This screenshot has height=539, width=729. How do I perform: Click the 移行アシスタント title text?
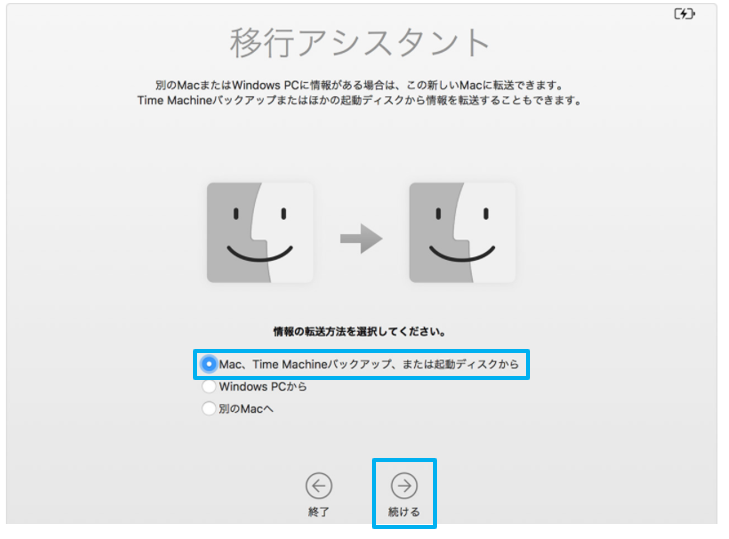[x=360, y=43]
